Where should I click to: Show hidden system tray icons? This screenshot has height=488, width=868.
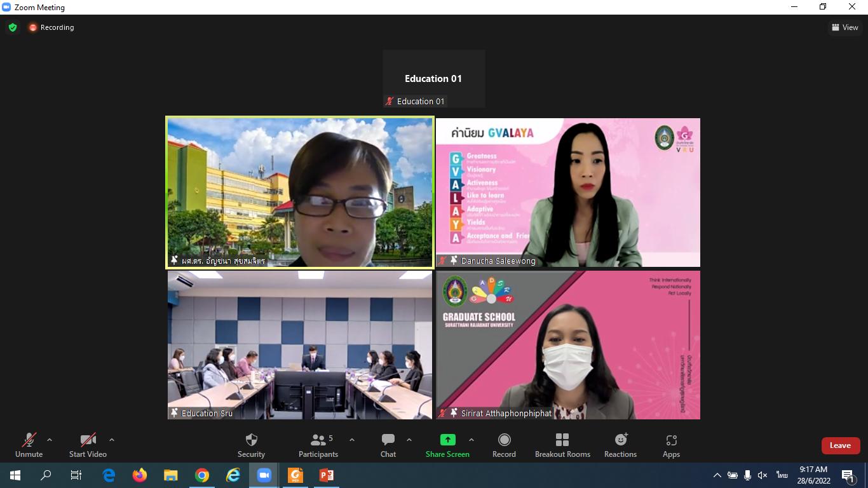(717, 475)
